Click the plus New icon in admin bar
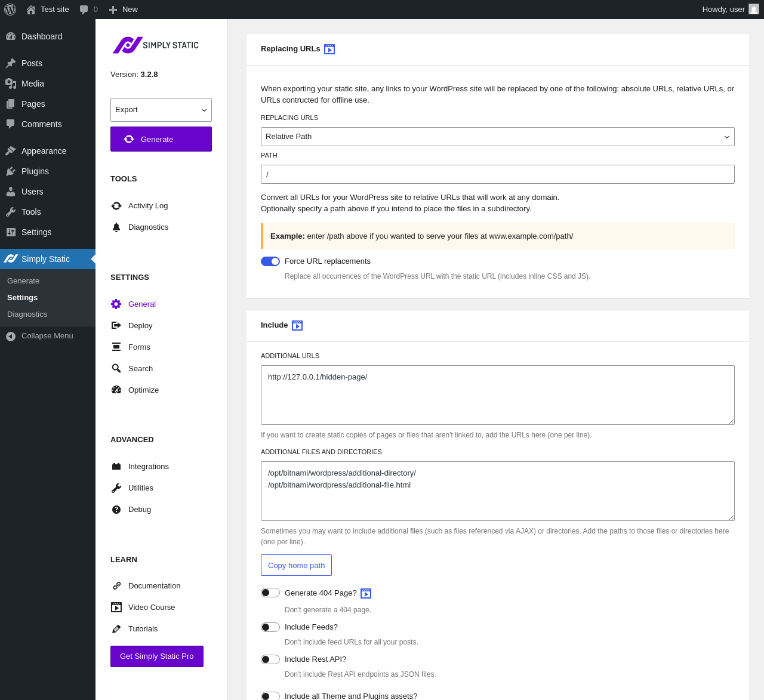Image resolution: width=764 pixels, height=700 pixels. [x=113, y=10]
